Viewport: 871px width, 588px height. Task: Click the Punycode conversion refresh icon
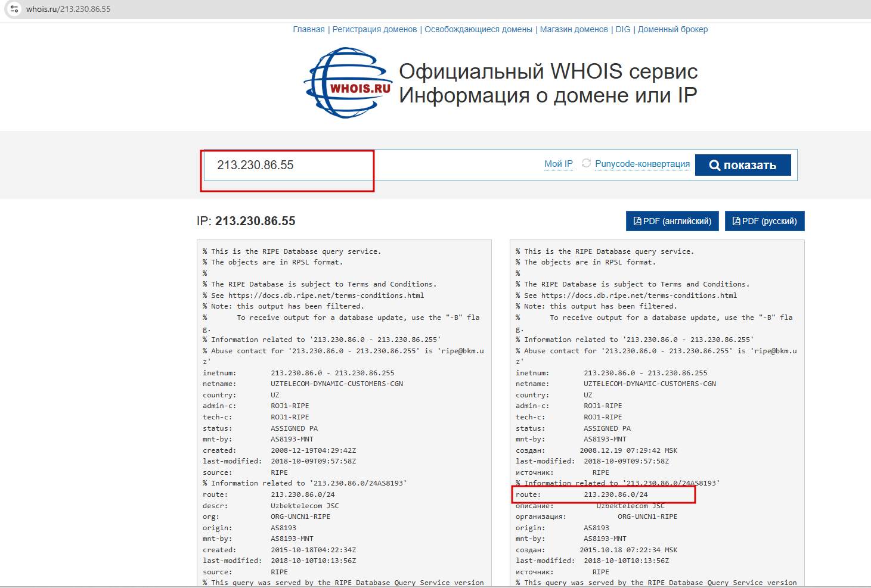586,163
